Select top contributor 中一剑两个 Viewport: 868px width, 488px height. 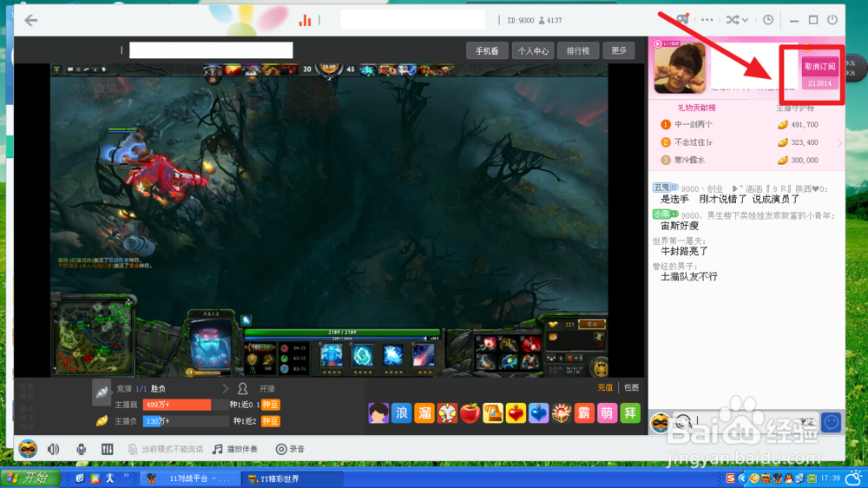click(x=693, y=125)
